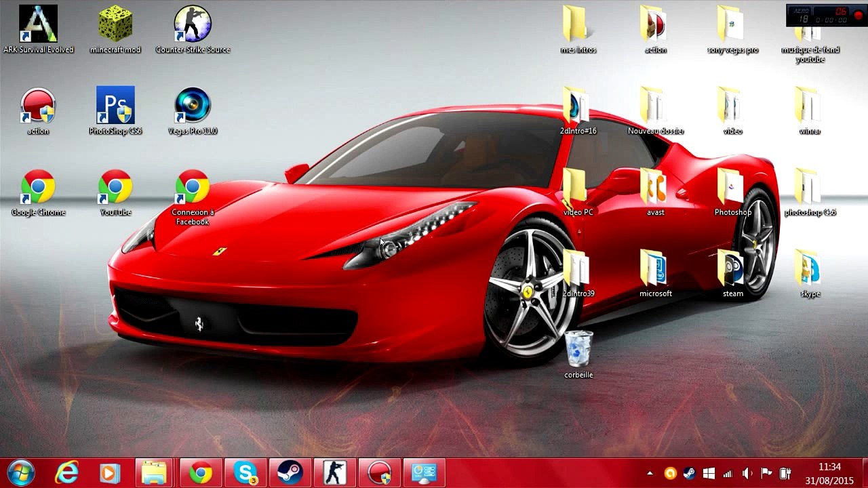The width and height of the screenshot is (868, 488).
Task: Select the PhotoShop CS6 desktop shortcut
Action: point(115,106)
